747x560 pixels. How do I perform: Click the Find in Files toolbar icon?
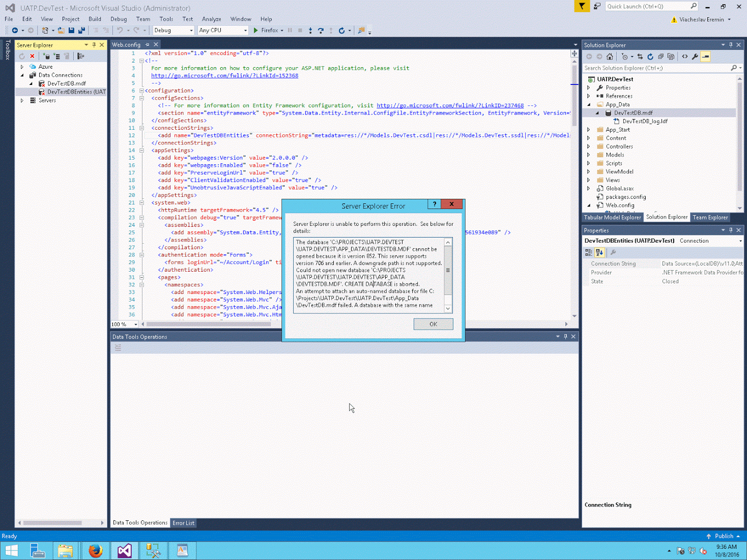coord(361,31)
